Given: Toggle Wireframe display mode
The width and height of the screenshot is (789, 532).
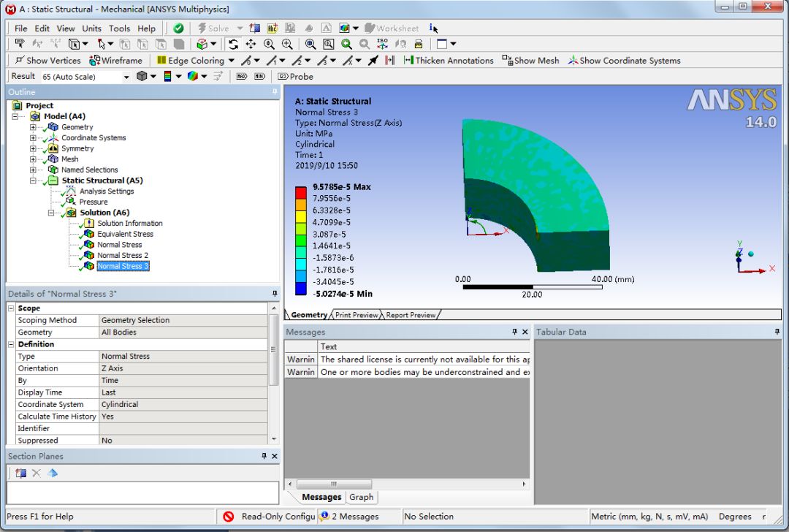Looking at the screenshot, I should tap(115, 61).
